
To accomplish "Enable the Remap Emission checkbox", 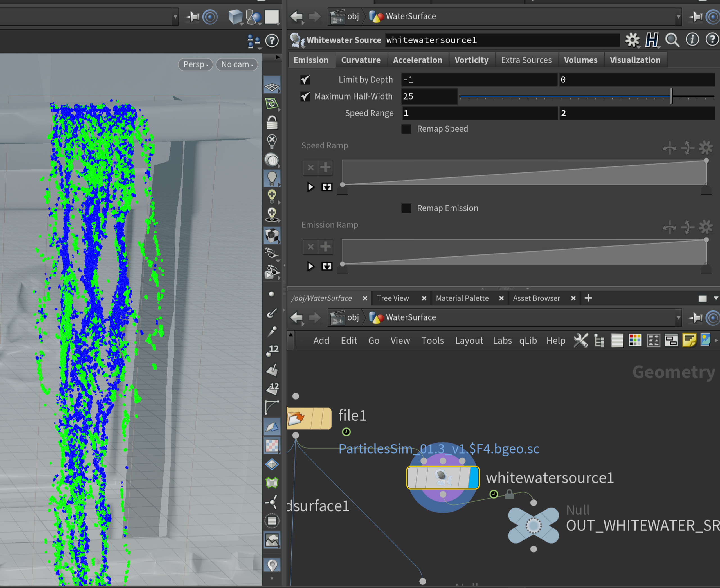I will coord(406,208).
